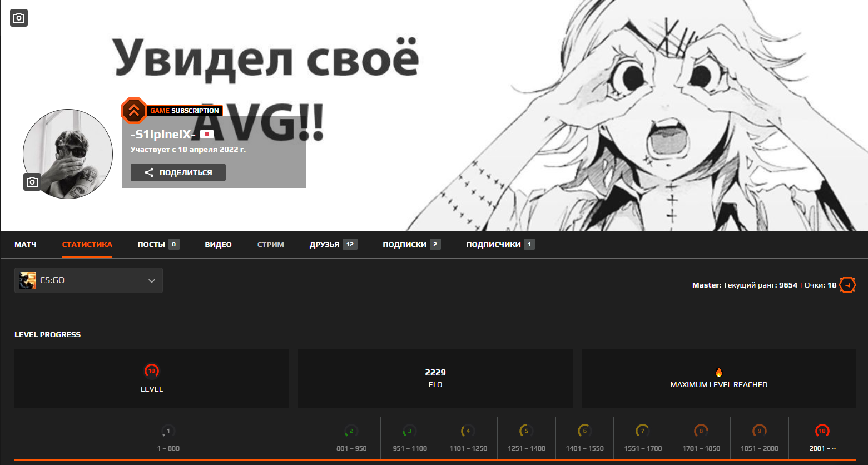The height and width of the screenshot is (465, 868).
Task: Click the 1 – 800 ELO range
Action: (168, 448)
